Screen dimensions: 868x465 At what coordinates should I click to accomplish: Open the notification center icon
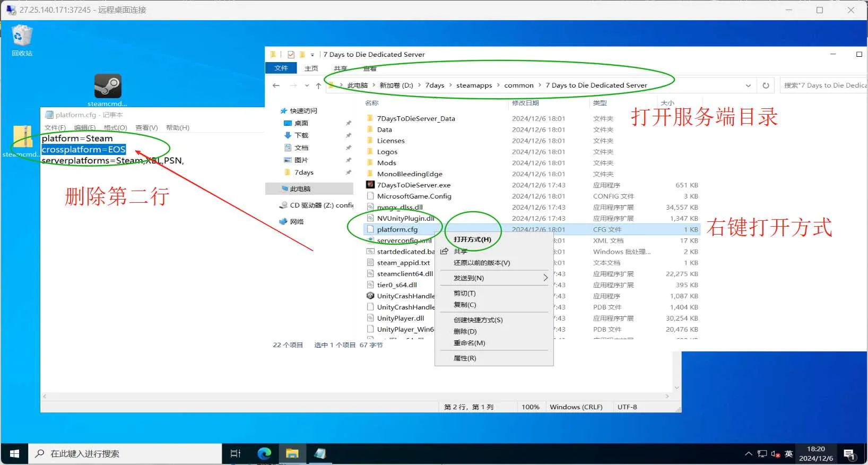(x=849, y=454)
